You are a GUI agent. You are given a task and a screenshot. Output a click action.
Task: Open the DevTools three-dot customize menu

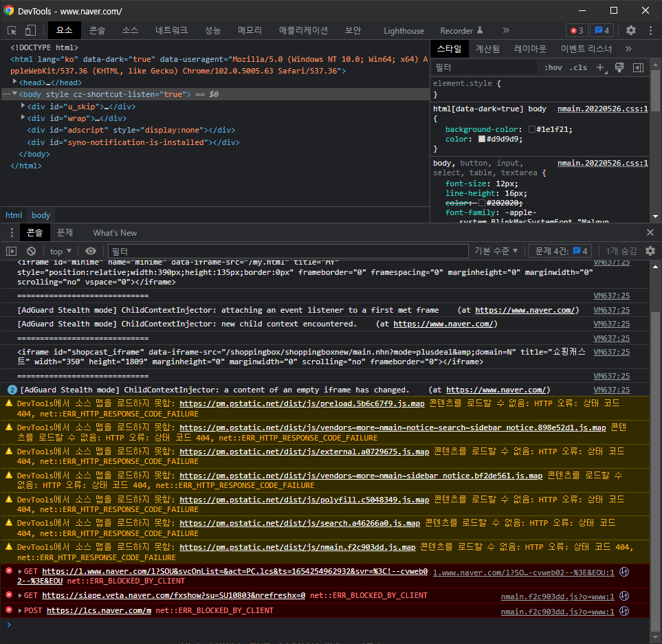coord(650,30)
